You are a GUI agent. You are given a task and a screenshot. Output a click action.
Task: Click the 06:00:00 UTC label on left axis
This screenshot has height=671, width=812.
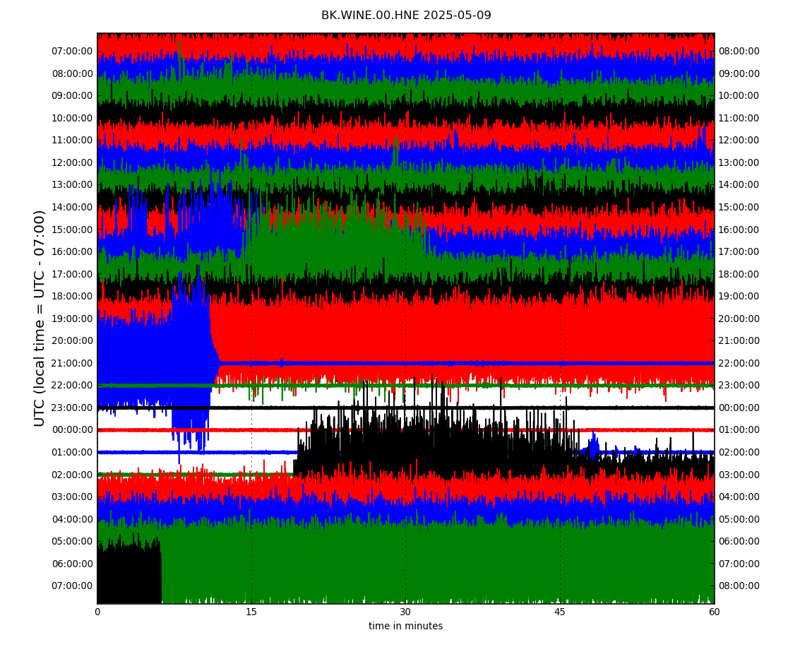click(72, 564)
